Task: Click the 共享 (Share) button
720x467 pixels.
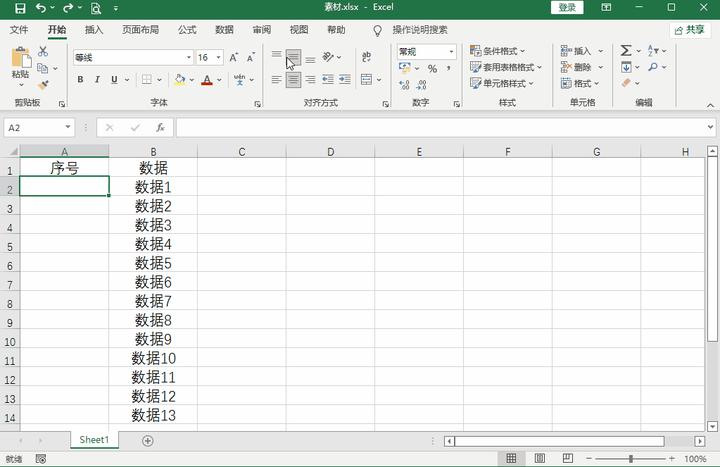Action: coord(690,30)
